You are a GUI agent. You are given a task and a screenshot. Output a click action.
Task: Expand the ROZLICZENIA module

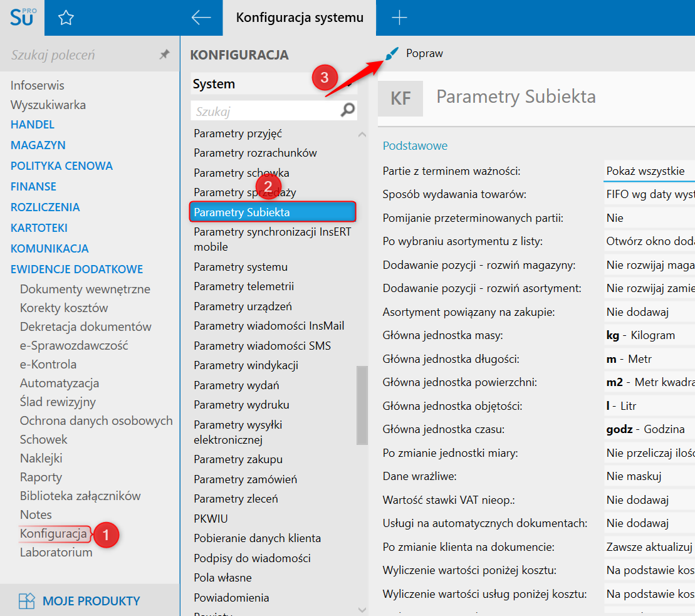(45, 207)
